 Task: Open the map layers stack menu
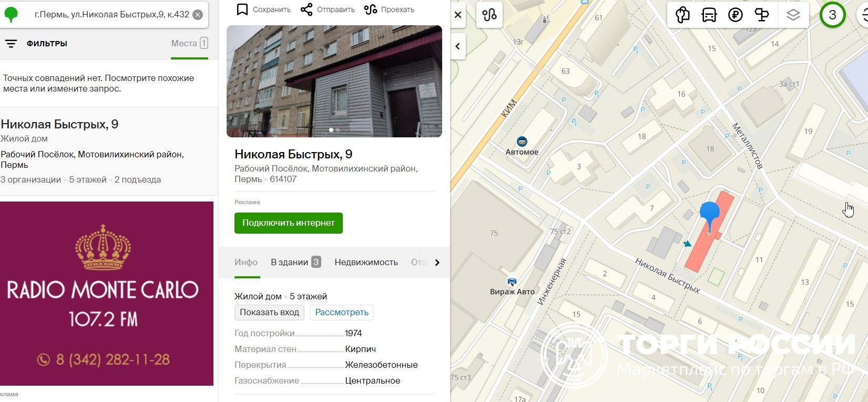pos(793,15)
